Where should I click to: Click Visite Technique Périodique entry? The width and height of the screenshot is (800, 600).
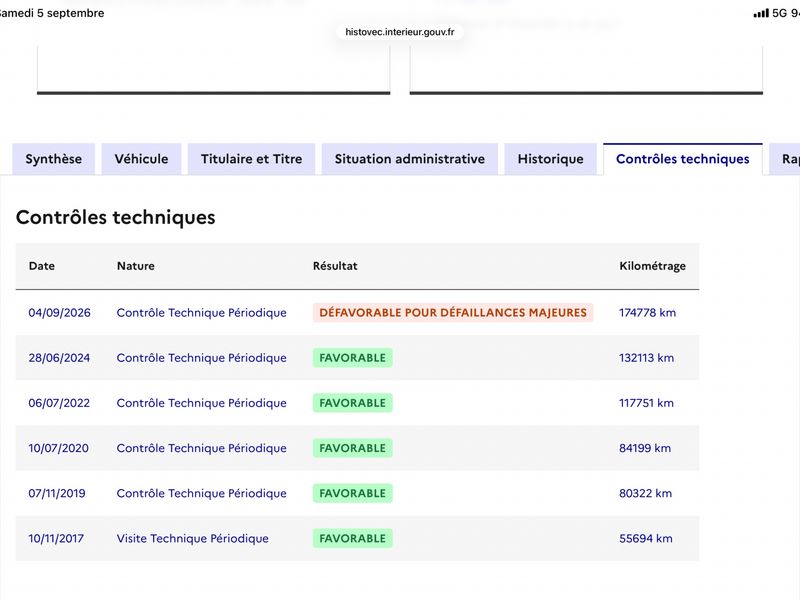tap(192, 539)
